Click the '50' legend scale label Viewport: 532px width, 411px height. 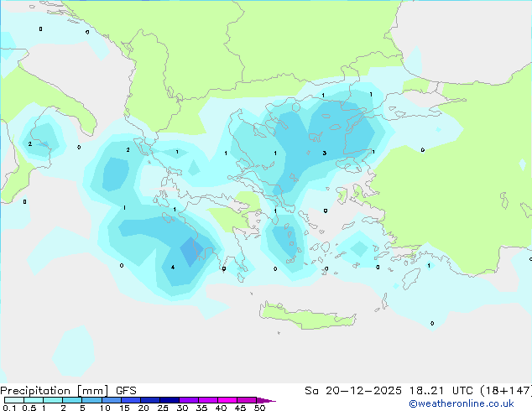click(x=259, y=408)
